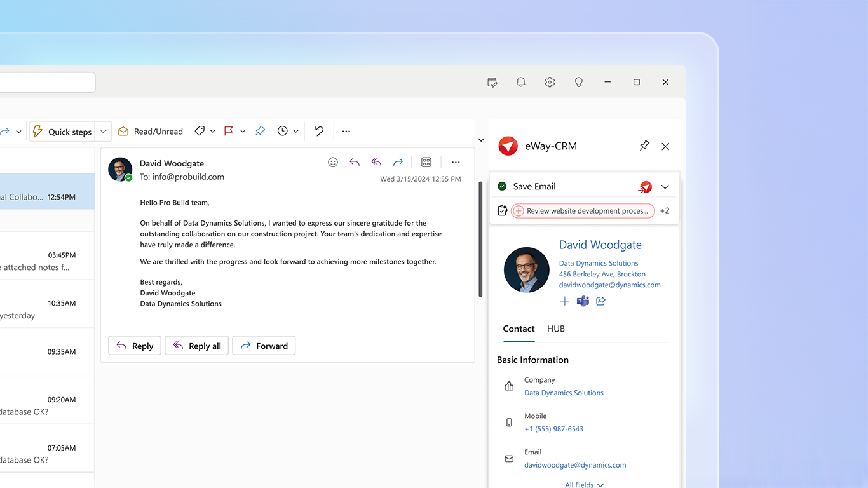Click the Reply all button
868x488 pixels.
point(196,345)
